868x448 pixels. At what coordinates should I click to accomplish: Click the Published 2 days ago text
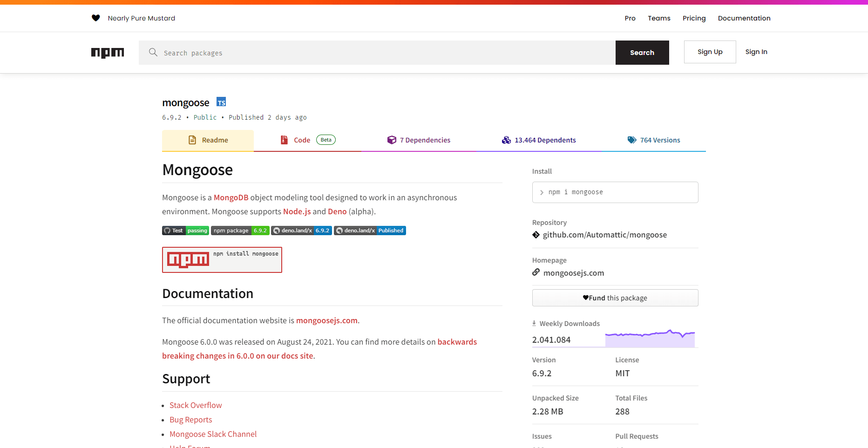[268, 117]
